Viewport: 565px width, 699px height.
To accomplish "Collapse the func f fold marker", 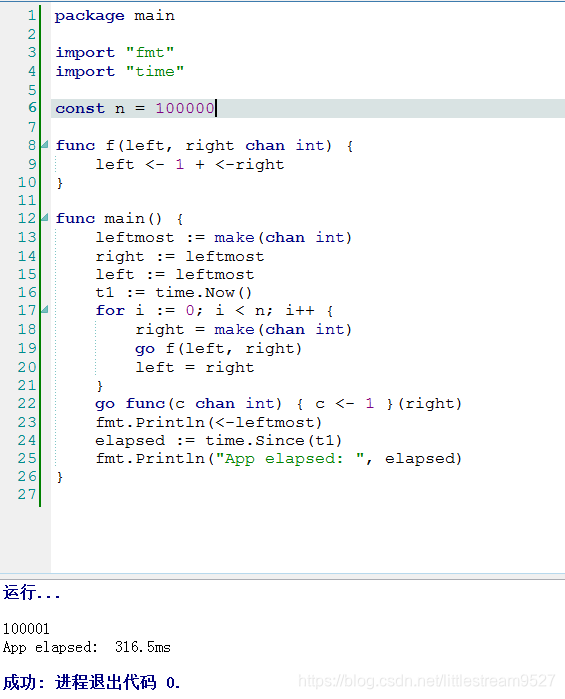I will coord(45,144).
